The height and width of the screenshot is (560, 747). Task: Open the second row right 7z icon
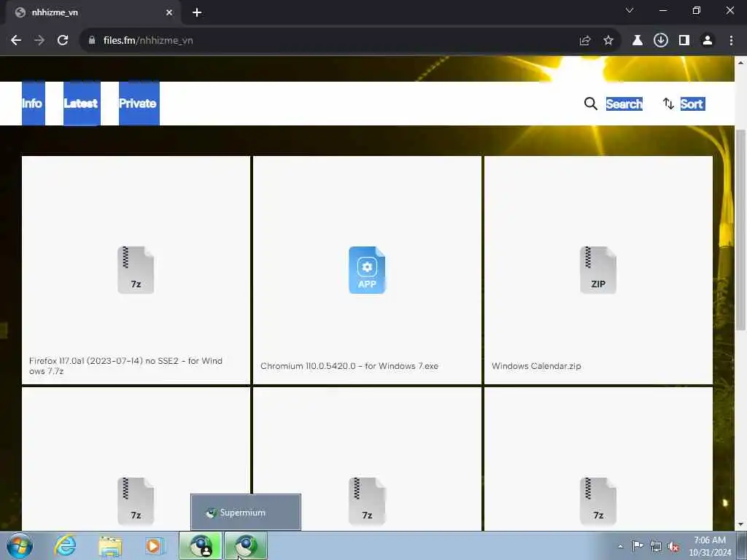[598, 501]
